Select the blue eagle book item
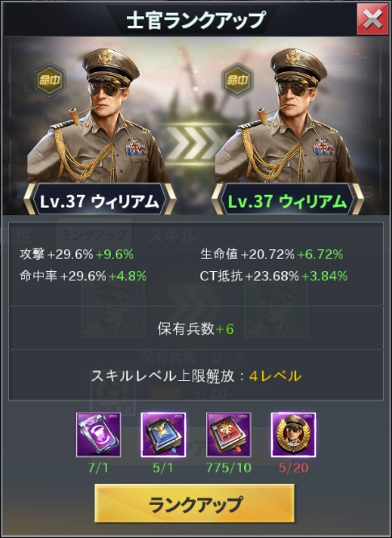392x538 pixels. click(x=163, y=434)
